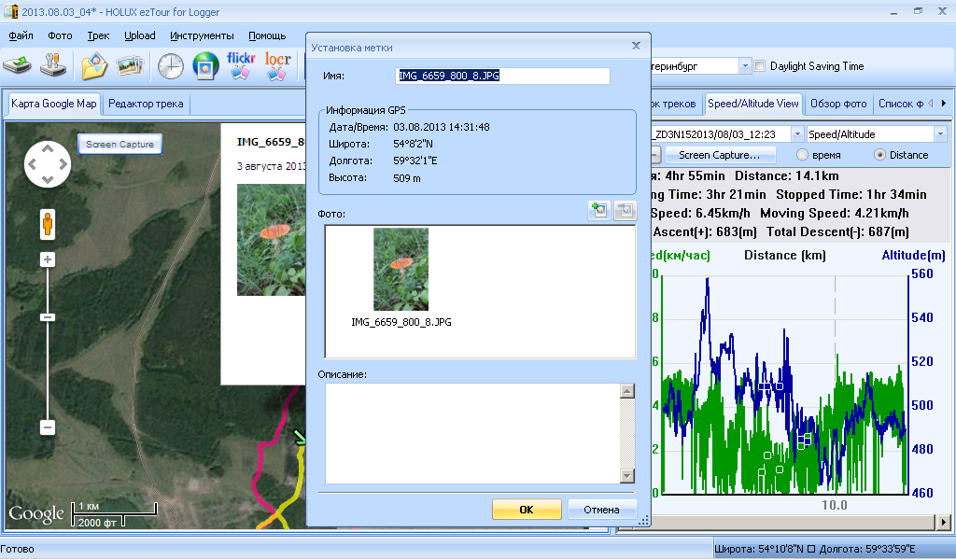Select the Distance radio button
Screen dimensions: 956x560
pos(879,155)
